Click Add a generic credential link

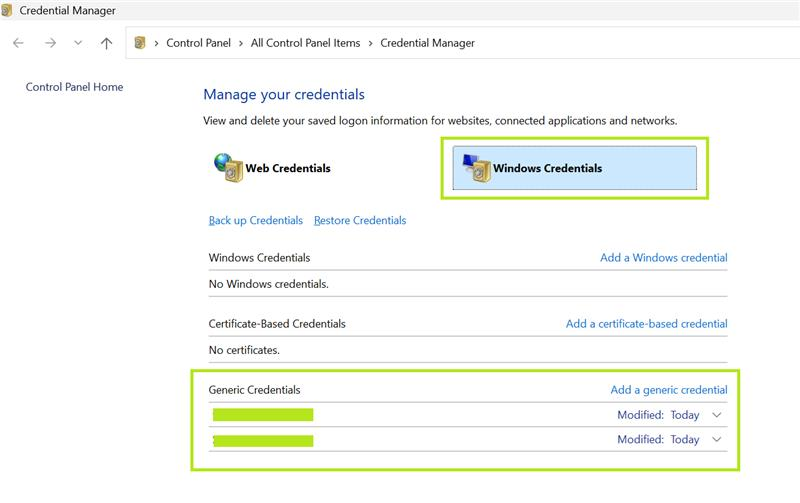tap(669, 390)
